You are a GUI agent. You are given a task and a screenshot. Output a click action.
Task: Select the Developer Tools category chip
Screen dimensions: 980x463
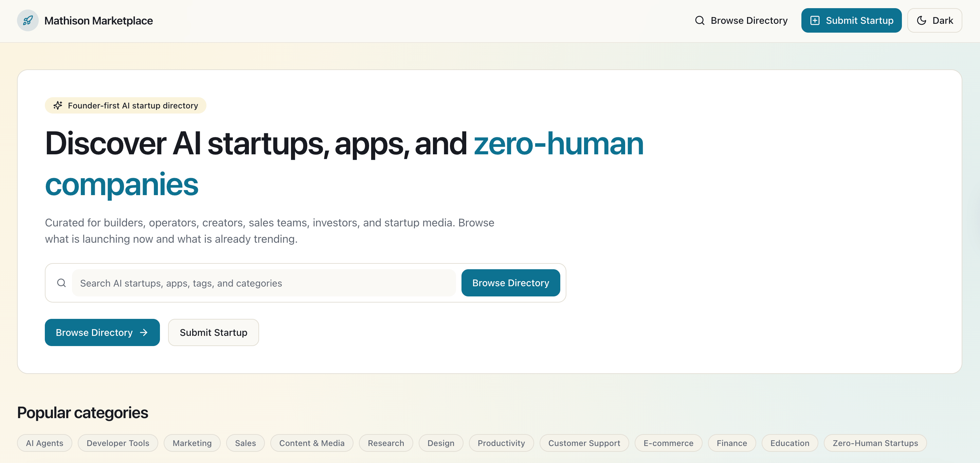point(118,443)
